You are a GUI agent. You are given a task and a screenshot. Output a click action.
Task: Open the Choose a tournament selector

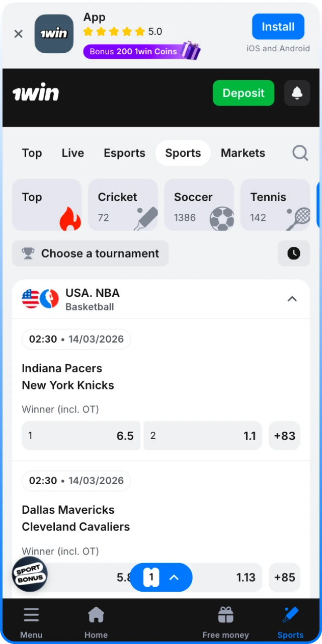90,253
